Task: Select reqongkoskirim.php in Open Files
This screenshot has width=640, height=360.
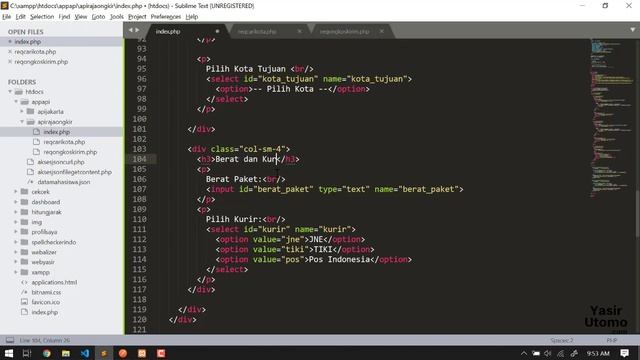Action: point(41,62)
